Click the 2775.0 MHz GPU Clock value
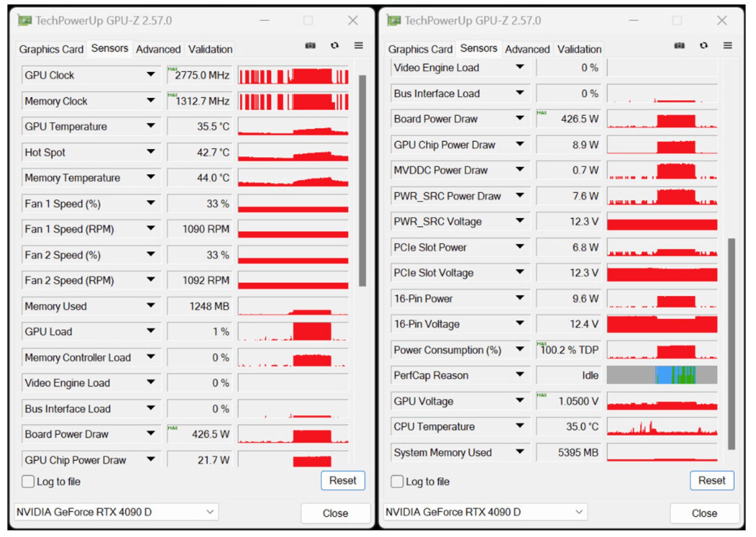Viewport: 756px width, 537px height. (200, 75)
